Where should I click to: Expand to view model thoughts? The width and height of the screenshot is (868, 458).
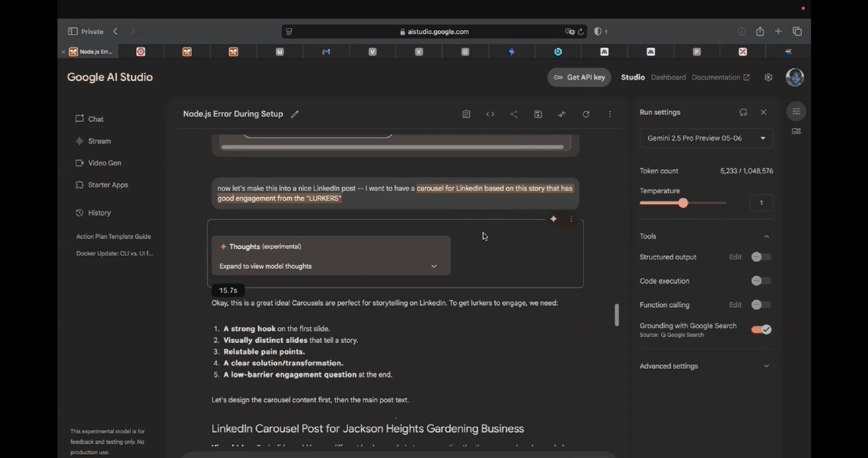[331, 267]
